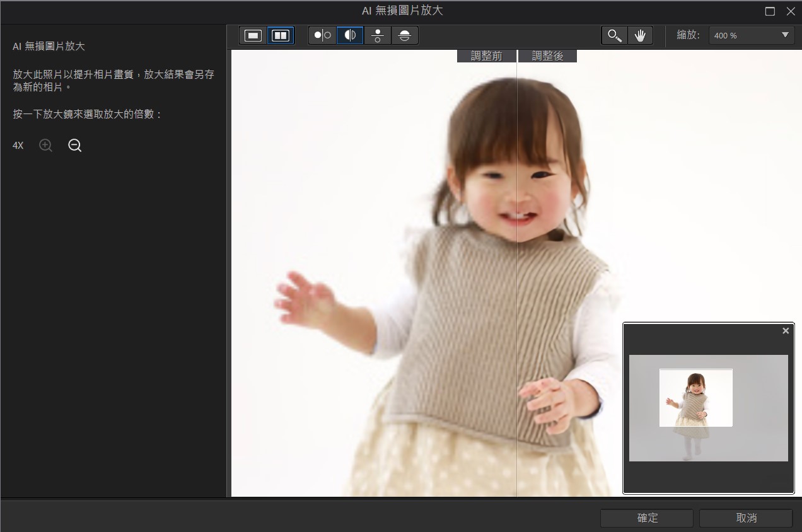
Task: Maximize the AI 無損圖片放大 window
Action: [770, 11]
